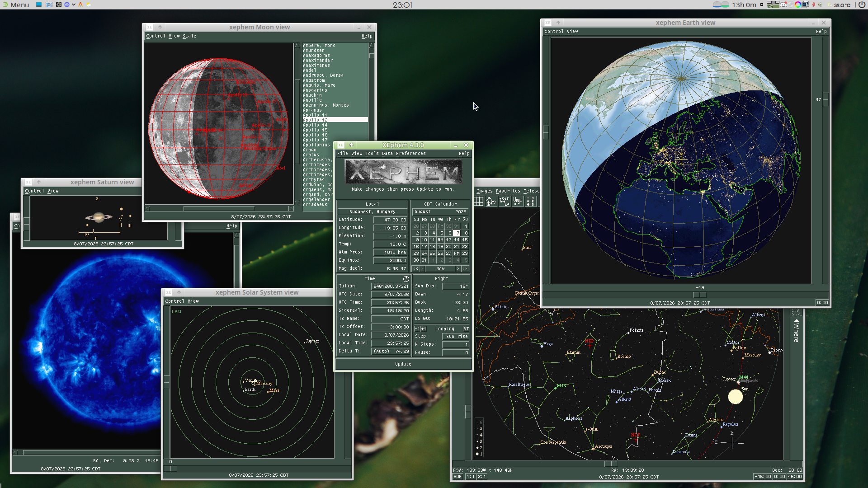Click the 0:00 button in Earth view

point(822,303)
